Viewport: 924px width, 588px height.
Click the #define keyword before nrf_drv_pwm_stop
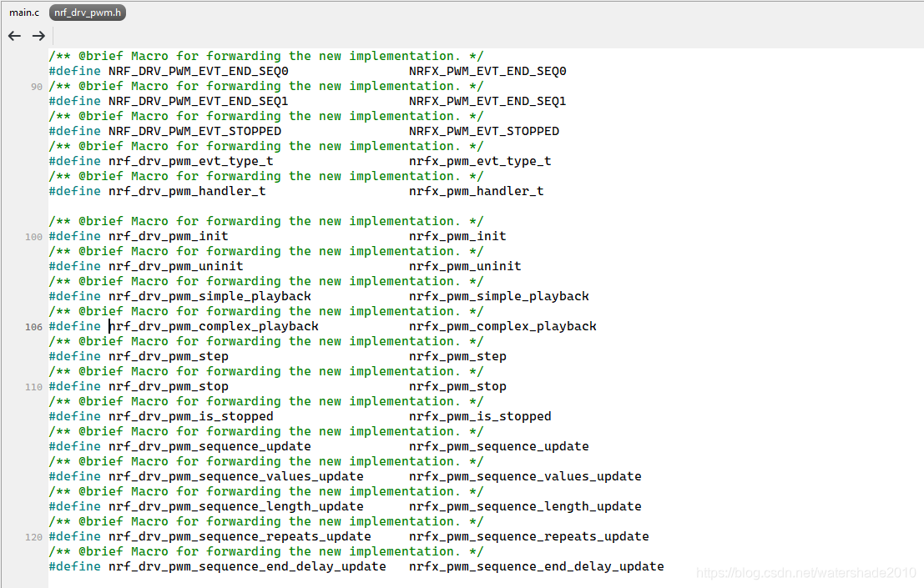(x=75, y=386)
